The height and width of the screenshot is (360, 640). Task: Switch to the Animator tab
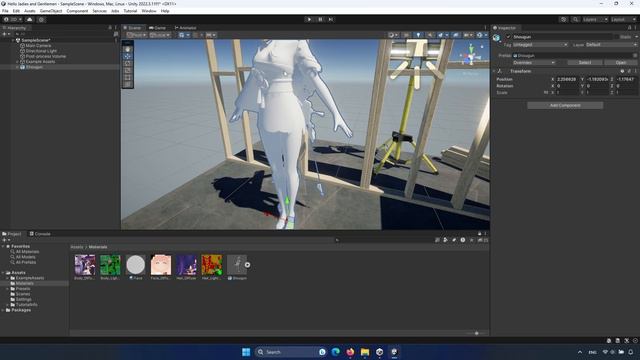point(186,28)
